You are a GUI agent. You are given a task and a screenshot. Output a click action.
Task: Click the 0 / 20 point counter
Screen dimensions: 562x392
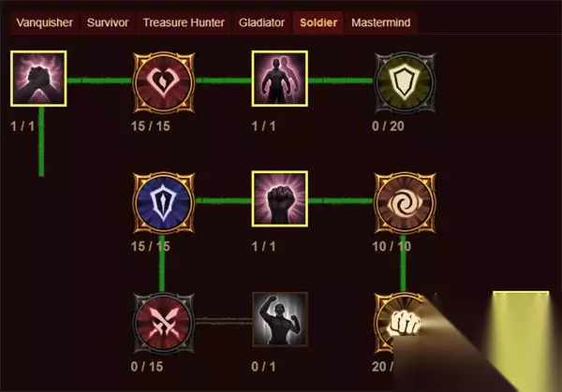point(388,126)
